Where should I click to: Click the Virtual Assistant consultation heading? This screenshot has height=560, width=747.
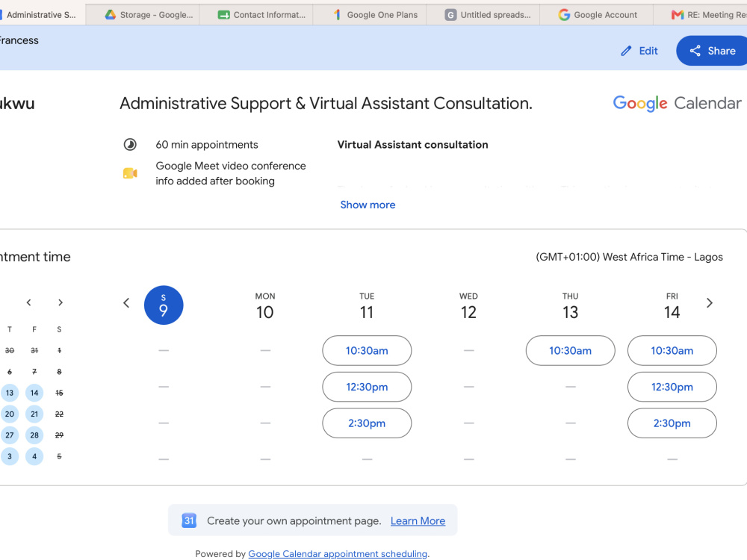point(412,145)
